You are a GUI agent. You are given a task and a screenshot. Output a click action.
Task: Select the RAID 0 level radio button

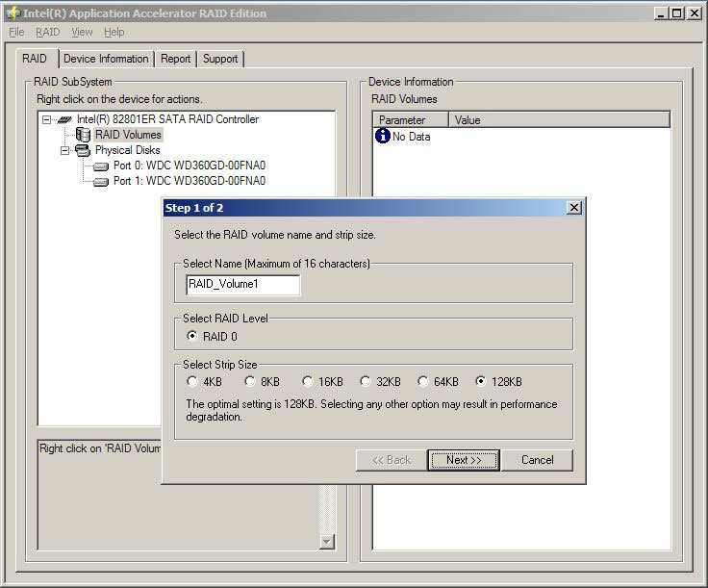191,336
